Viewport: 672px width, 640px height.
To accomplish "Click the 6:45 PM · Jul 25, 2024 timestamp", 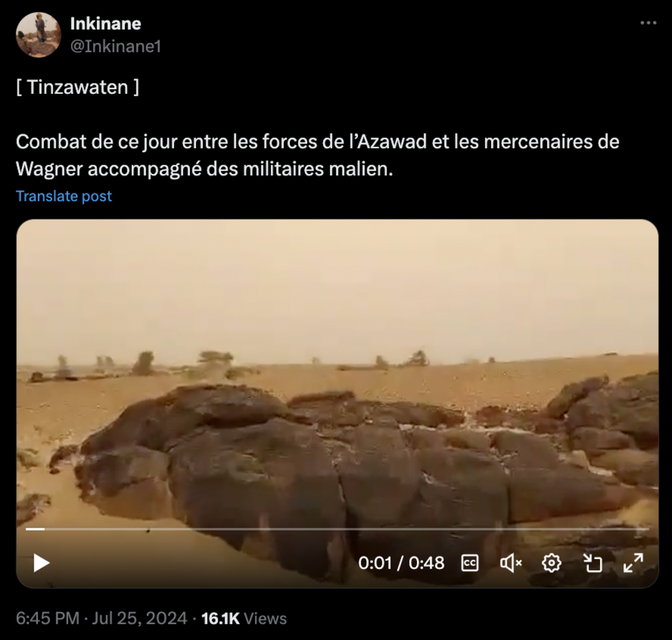I will coord(101,618).
